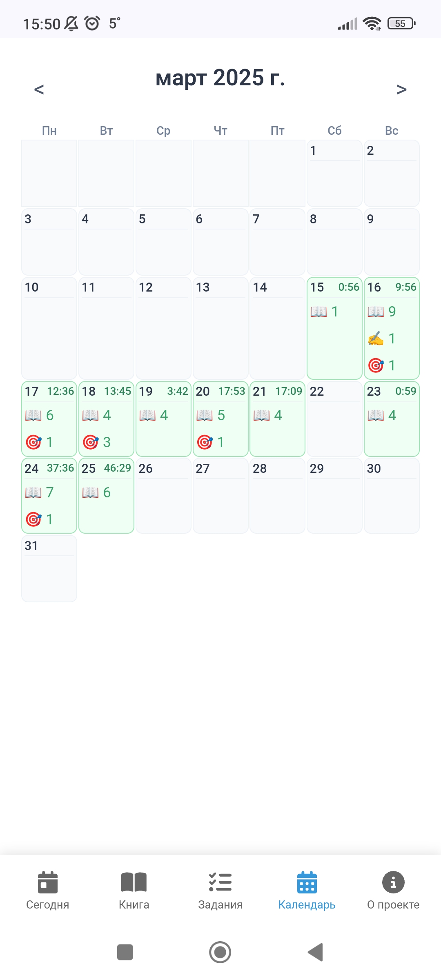Tap Android home circle button
This screenshot has height=980, width=441.
[x=220, y=952]
